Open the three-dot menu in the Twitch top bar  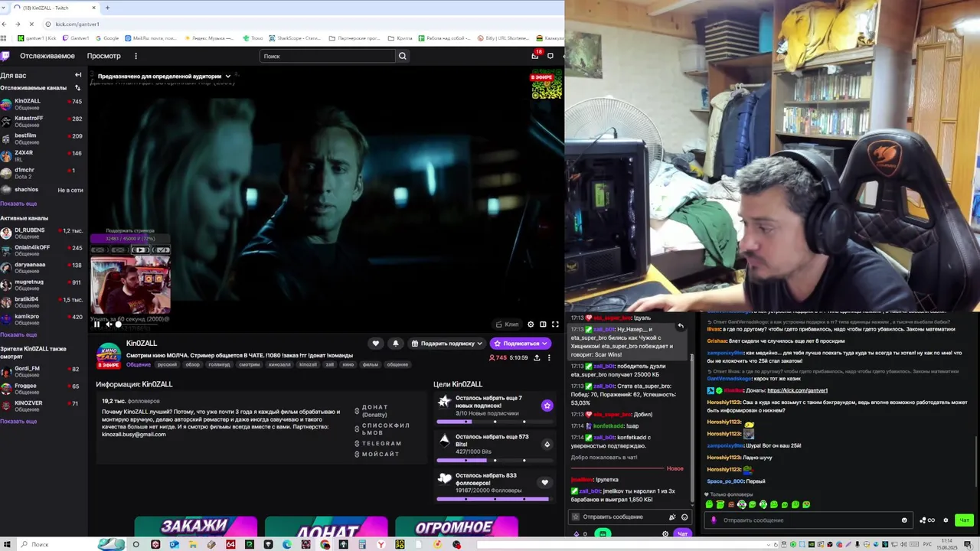point(136,56)
